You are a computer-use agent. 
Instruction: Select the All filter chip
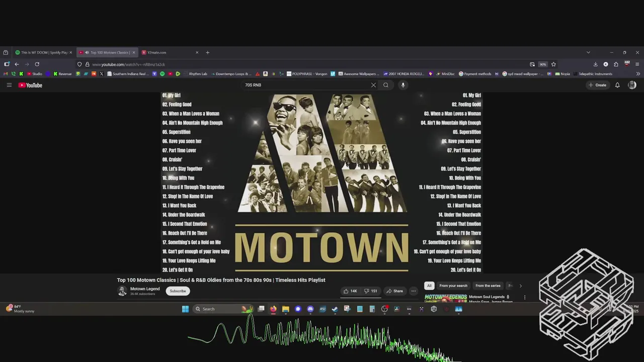(x=429, y=286)
